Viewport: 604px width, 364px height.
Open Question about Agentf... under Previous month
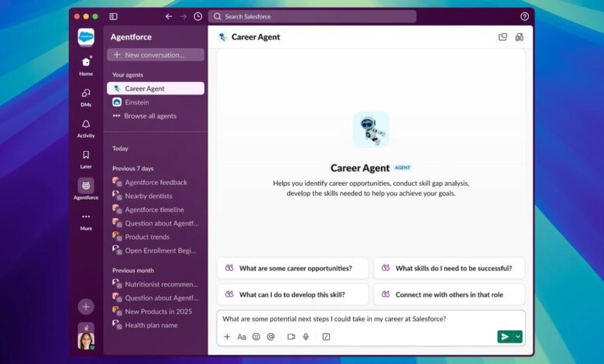[156, 297]
